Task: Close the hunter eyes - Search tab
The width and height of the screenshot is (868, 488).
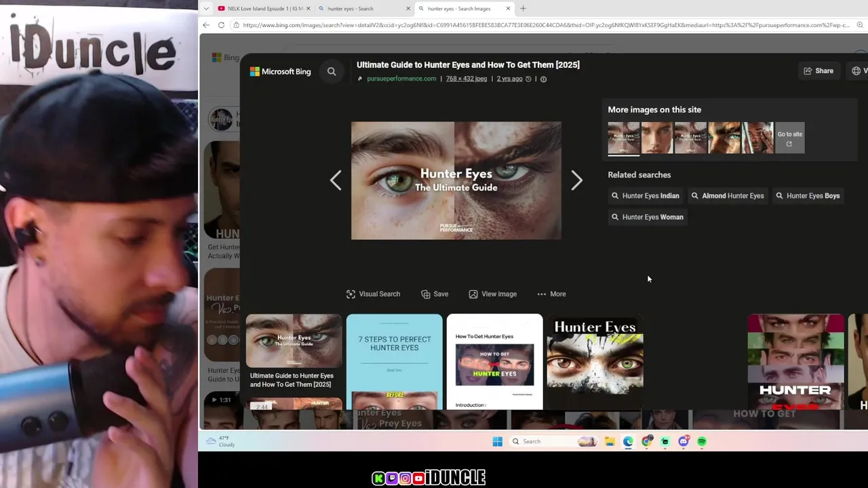Action: pos(408,9)
